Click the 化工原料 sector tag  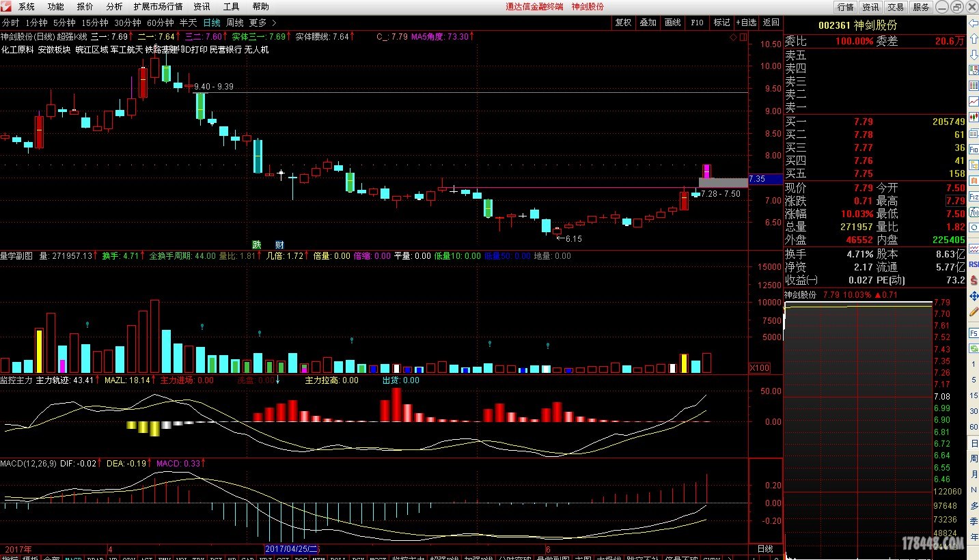[x=18, y=50]
